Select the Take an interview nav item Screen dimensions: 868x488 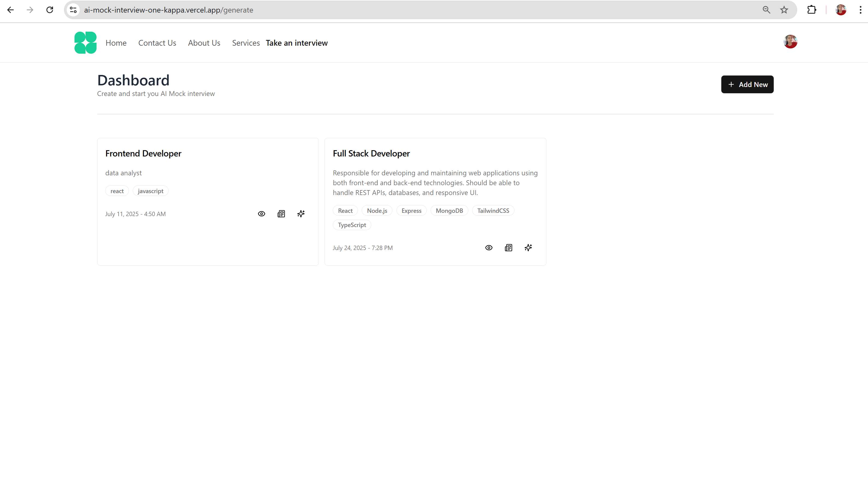click(296, 43)
